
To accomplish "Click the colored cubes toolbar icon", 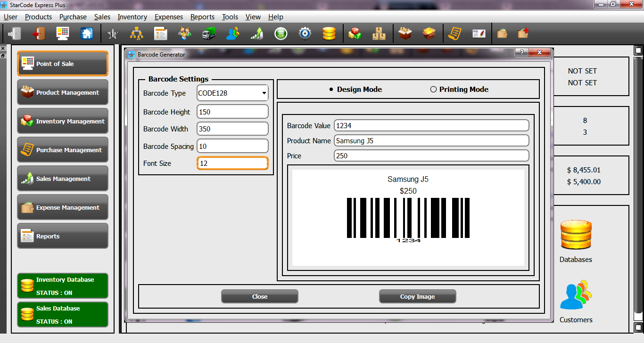I will [355, 33].
